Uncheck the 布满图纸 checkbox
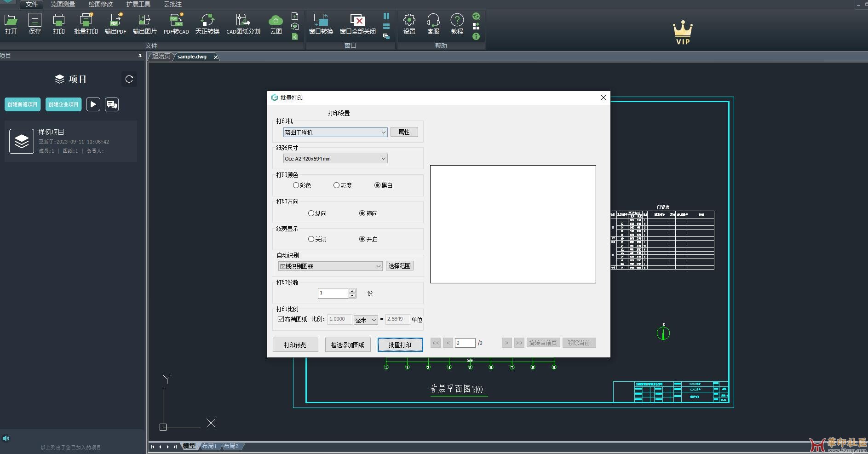The height and width of the screenshot is (454, 868). 281,319
